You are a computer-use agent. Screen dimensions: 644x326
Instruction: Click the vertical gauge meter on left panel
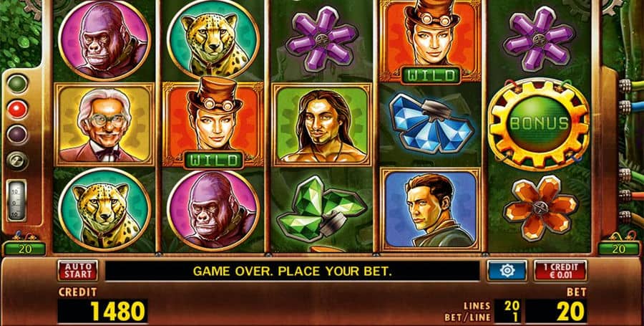pos(17,201)
